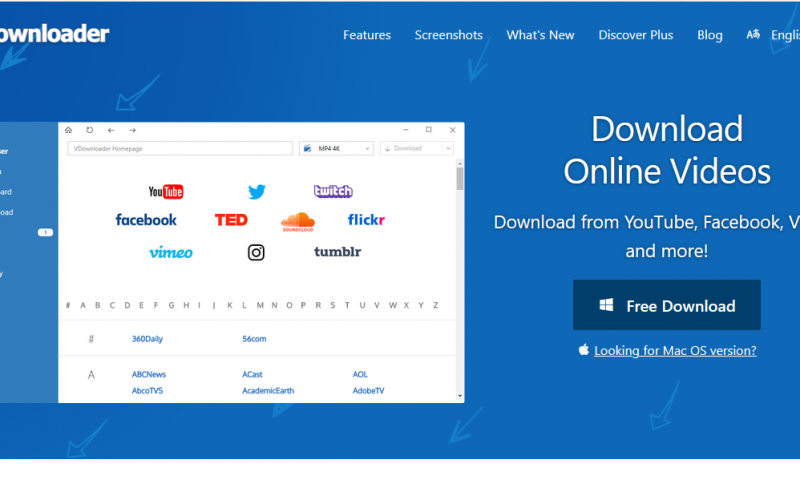Open the vimeo logo
Screen dimensions: 800x500
point(170,253)
